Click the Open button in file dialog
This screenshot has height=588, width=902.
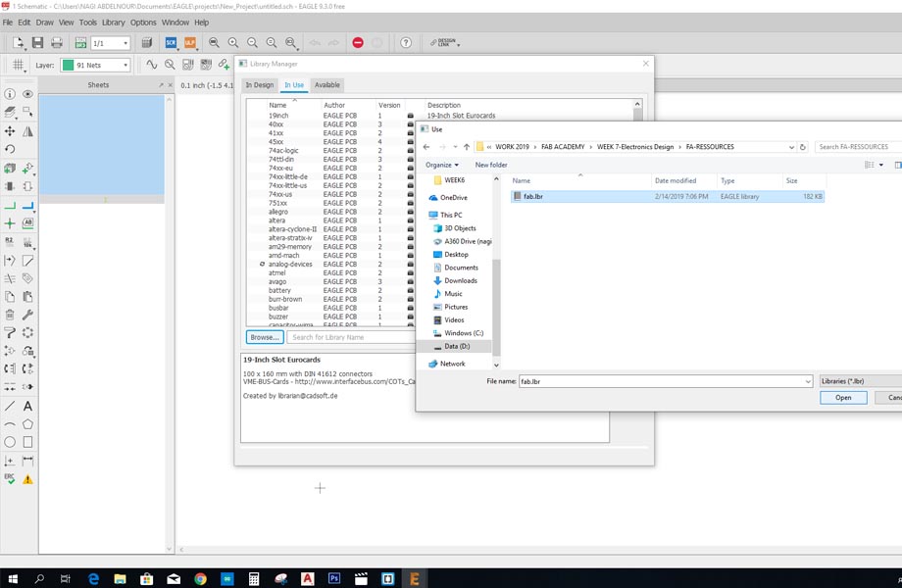tap(843, 398)
